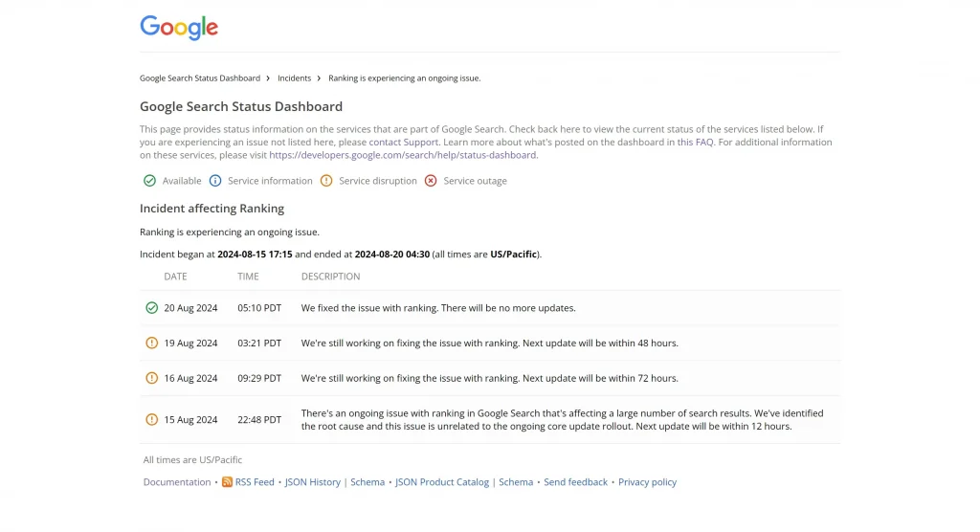Click chevron after Google Search Status Dashboard breadcrumb
This screenshot has width=980, height=532.
tap(268, 78)
